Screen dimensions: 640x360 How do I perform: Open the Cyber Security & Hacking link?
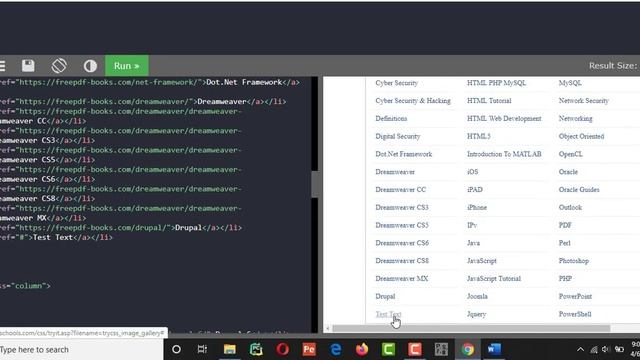pos(413,101)
